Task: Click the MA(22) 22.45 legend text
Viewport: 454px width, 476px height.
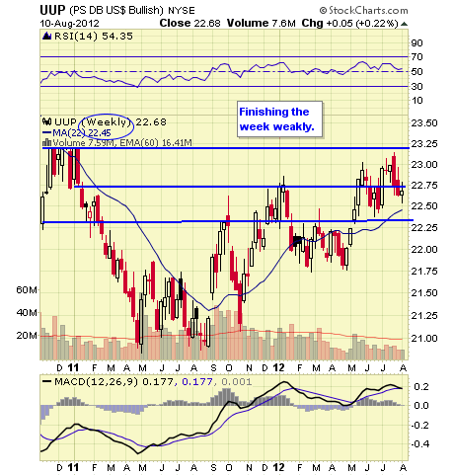Action: pyautogui.click(x=82, y=133)
